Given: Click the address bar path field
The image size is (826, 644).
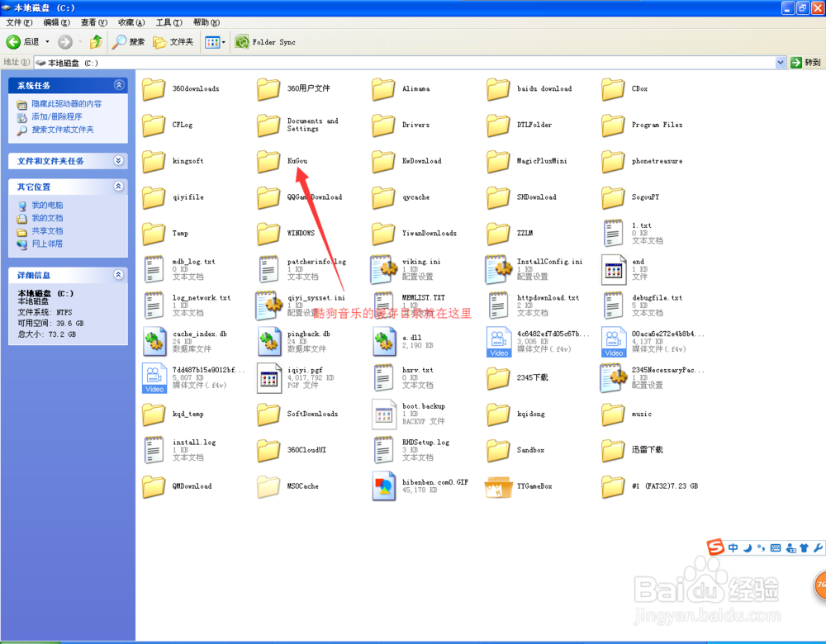Looking at the screenshot, I should pos(405,63).
